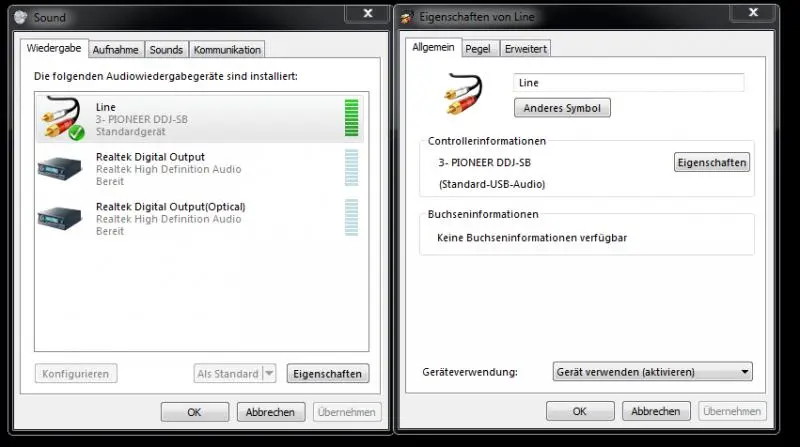Open the Pegel tab
The image size is (800, 447).
(x=478, y=48)
